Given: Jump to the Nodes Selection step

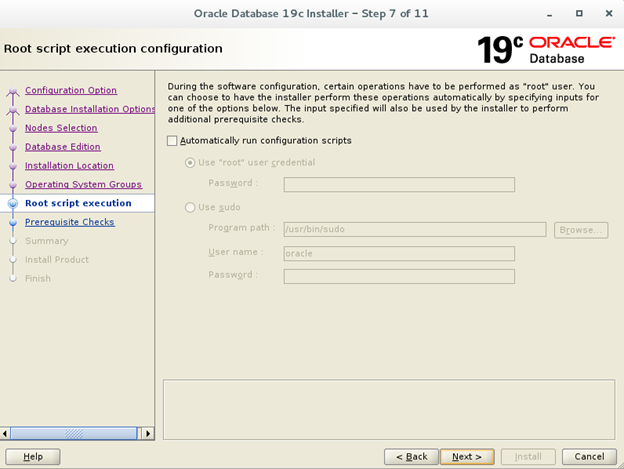Looking at the screenshot, I should pyautogui.click(x=61, y=128).
